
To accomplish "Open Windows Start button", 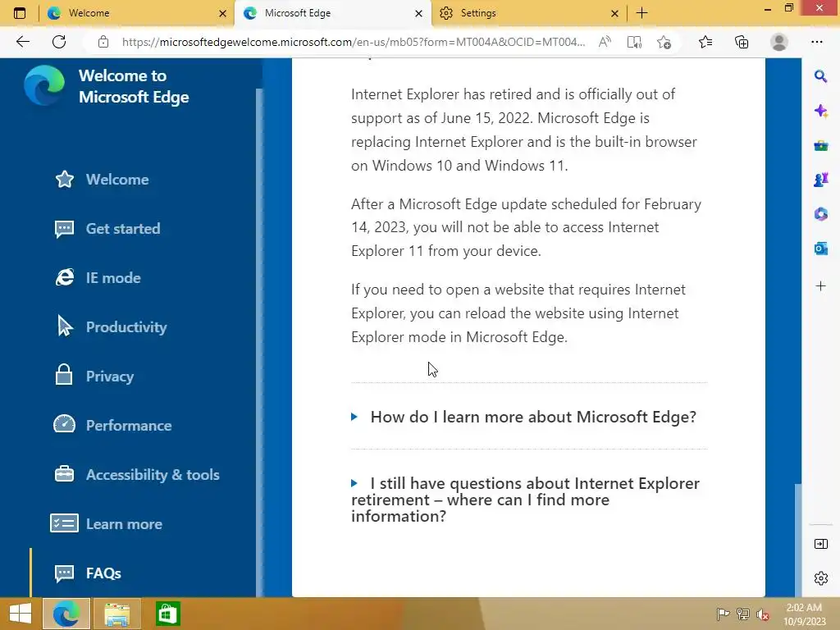I will pyautogui.click(x=21, y=614).
